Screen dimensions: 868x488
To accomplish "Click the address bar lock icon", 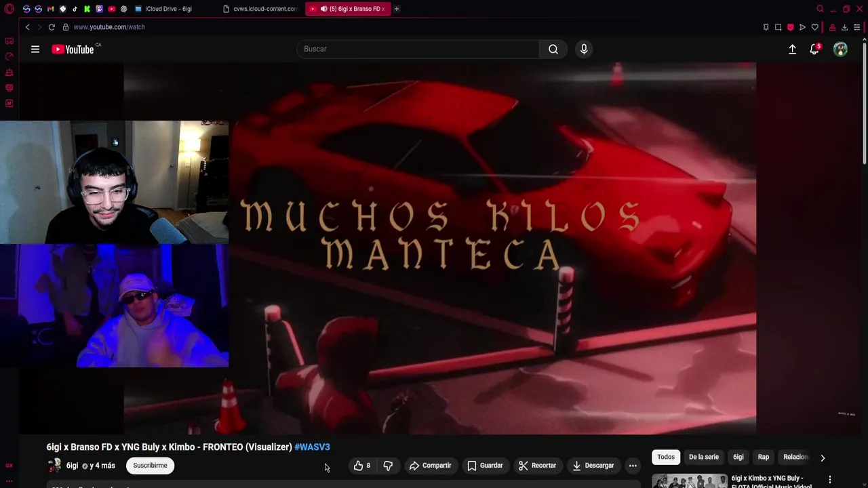I will pos(66,27).
